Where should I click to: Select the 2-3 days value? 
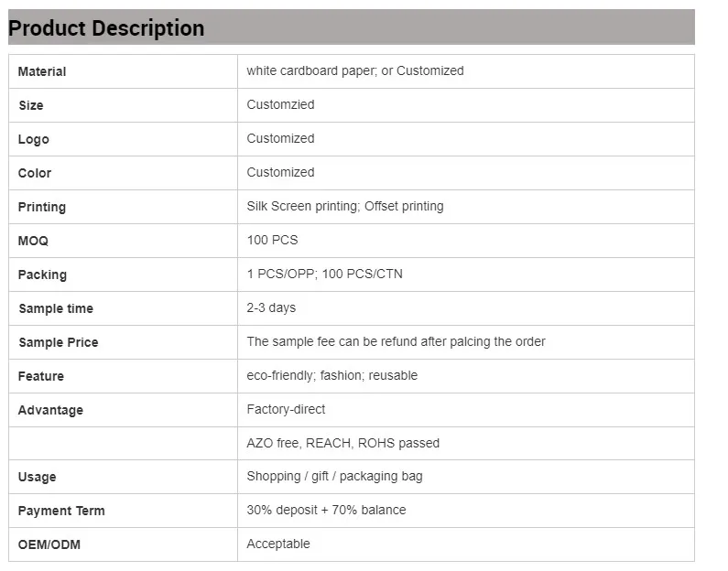(x=271, y=307)
